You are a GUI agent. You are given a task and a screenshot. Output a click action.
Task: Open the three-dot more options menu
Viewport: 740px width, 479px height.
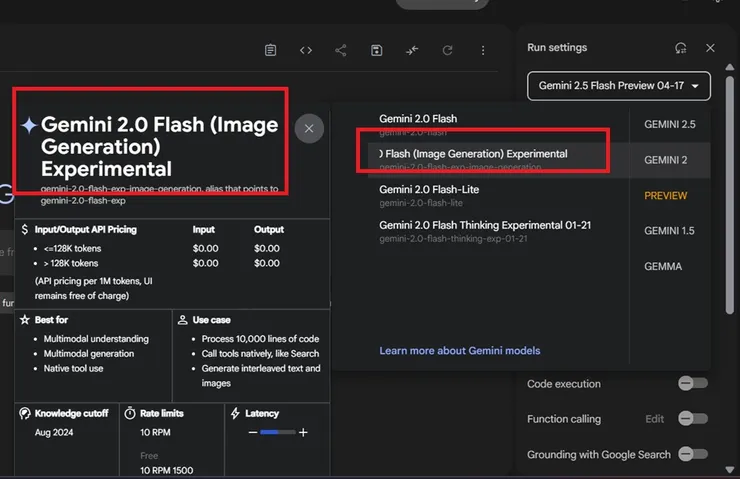[483, 50]
